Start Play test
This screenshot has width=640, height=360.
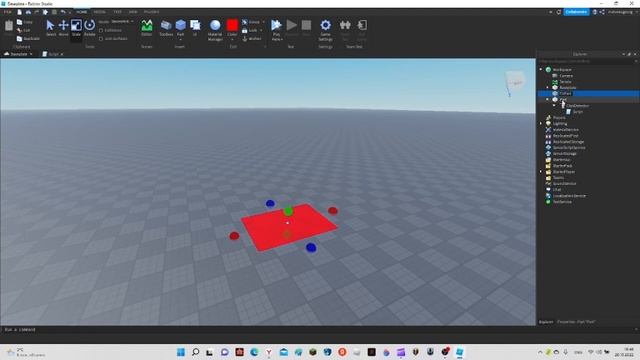tap(276, 25)
